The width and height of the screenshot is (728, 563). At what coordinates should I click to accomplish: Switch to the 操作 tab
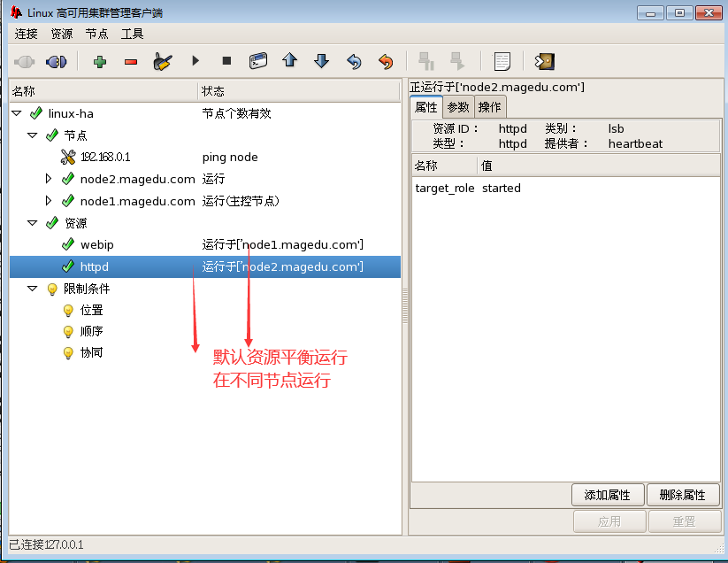(490, 107)
